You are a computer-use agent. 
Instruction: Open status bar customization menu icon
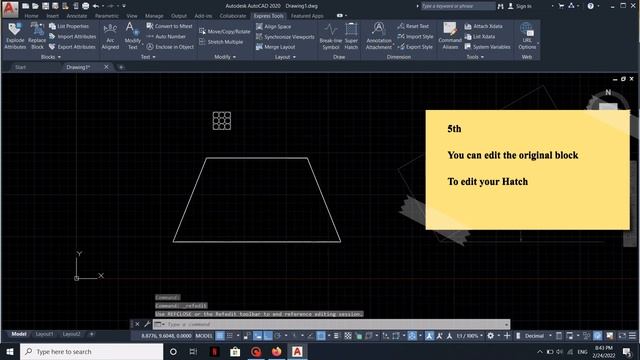point(632,336)
